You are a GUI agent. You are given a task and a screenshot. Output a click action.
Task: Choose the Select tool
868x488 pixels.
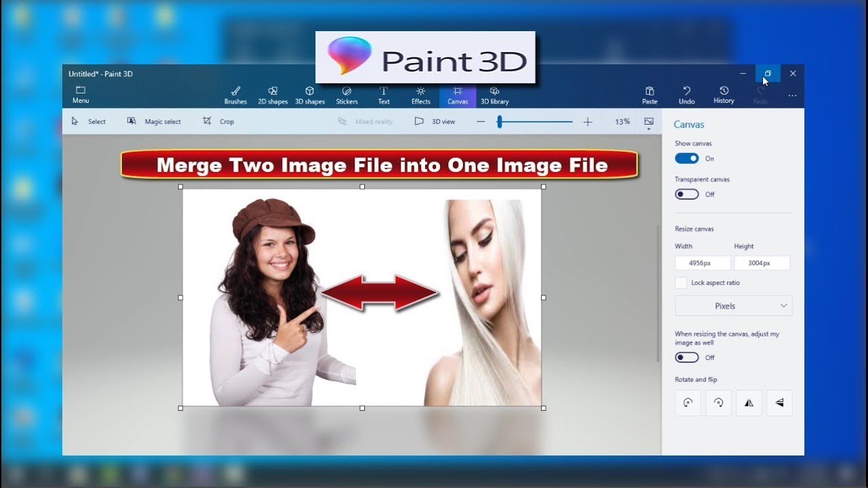(x=89, y=121)
